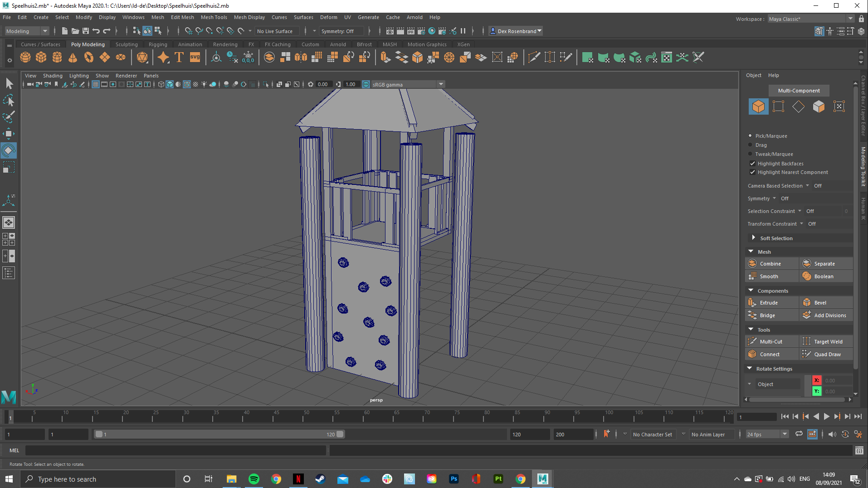Click the polygon sphere shelf icon
Screen dimensions: 868x488
(x=25, y=58)
